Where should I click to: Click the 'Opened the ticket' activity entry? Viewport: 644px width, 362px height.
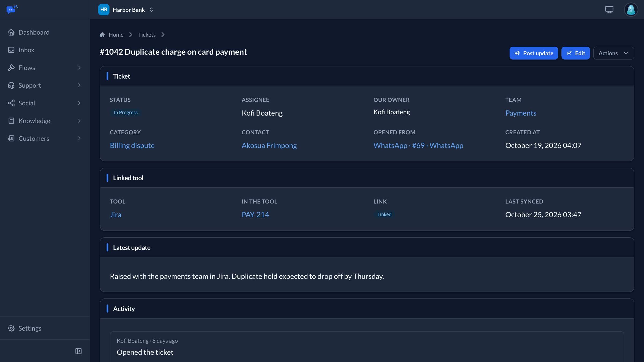pos(367,347)
